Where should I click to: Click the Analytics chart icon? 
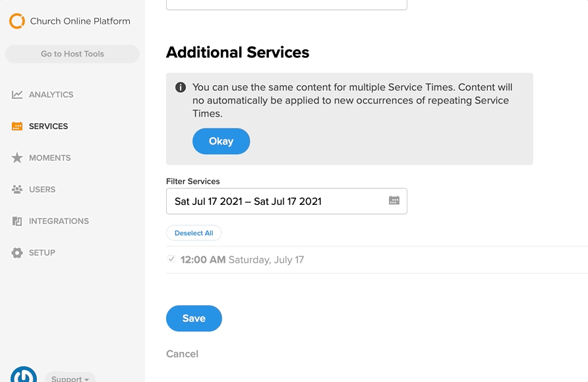tap(17, 94)
